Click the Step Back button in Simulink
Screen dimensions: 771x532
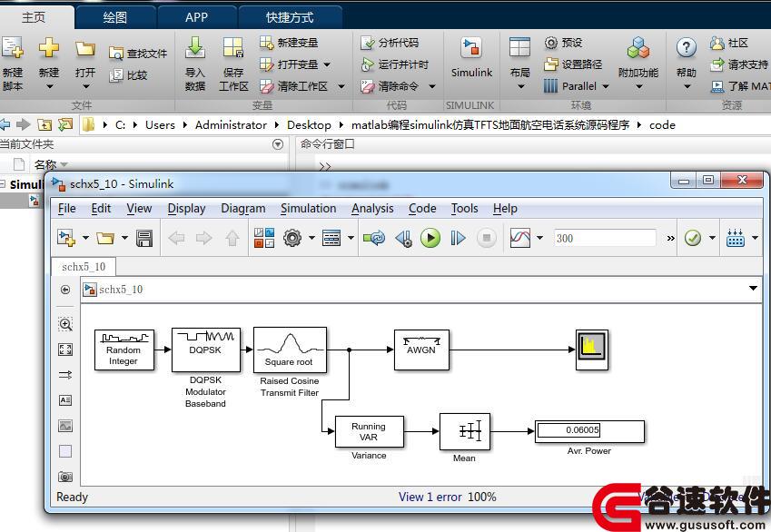click(404, 239)
